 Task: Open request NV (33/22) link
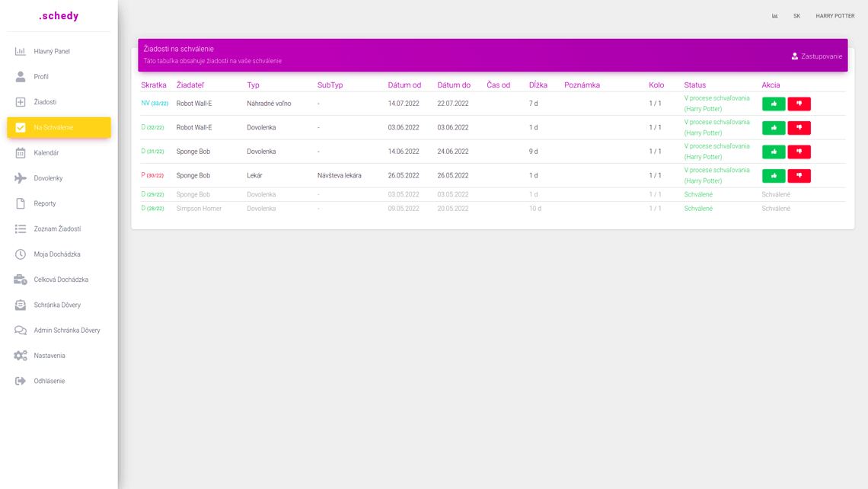click(x=154, y=104)
